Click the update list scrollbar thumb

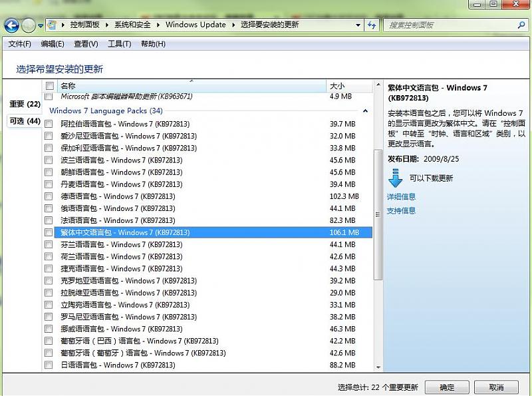point(378,215)
